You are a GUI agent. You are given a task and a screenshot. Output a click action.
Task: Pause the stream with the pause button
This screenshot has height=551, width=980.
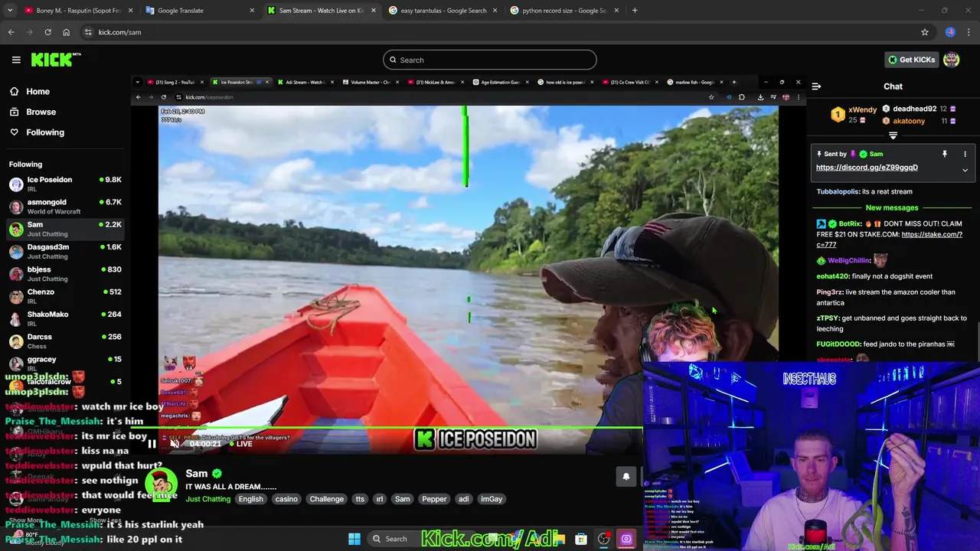tap(152, 444)
